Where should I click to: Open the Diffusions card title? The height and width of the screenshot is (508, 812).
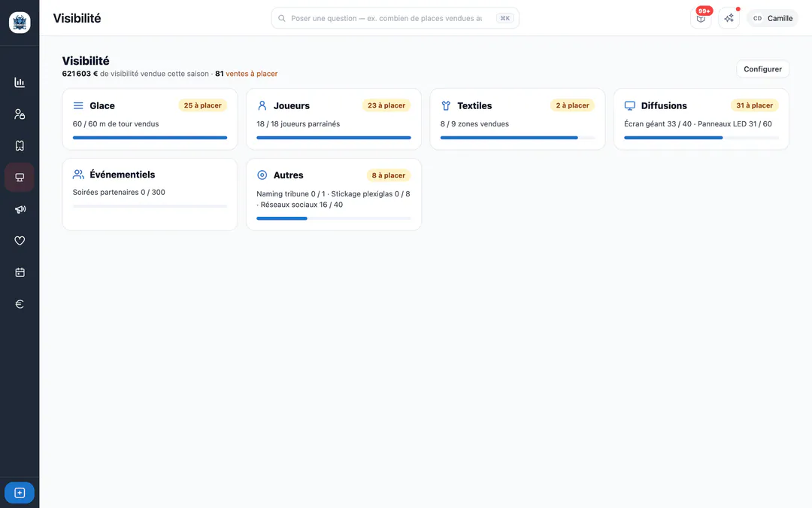(664, 106)
